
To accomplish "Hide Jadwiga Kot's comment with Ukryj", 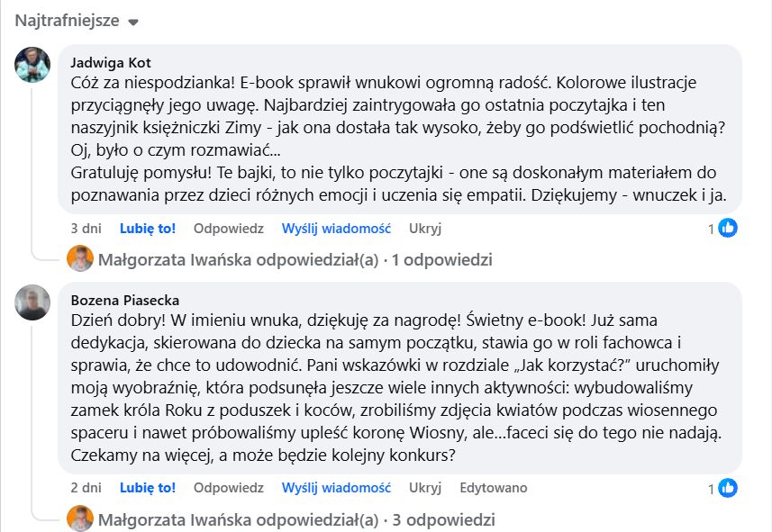I will 425,229.
